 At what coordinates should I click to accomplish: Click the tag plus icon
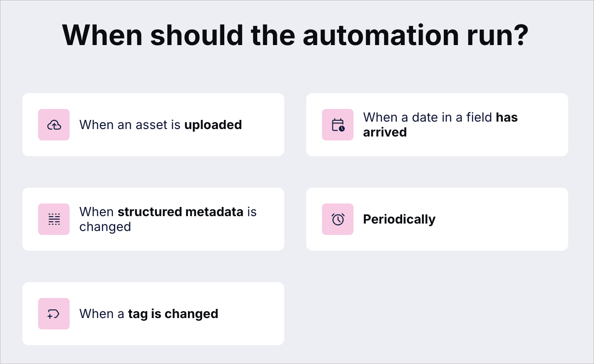(x=53, y=314)
